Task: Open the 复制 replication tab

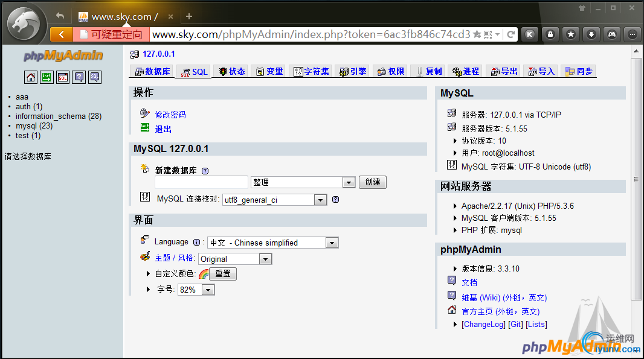Action: click(x=428, y=71)
